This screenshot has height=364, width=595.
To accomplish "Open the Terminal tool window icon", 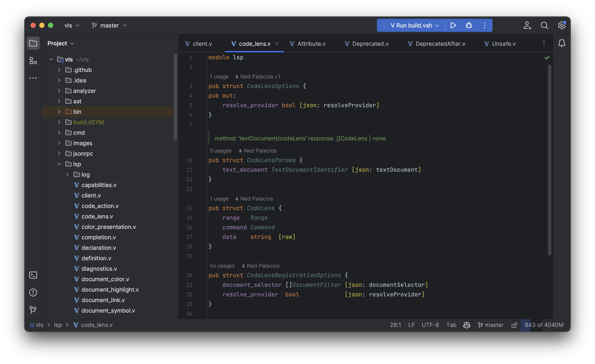I will point(33,275).
